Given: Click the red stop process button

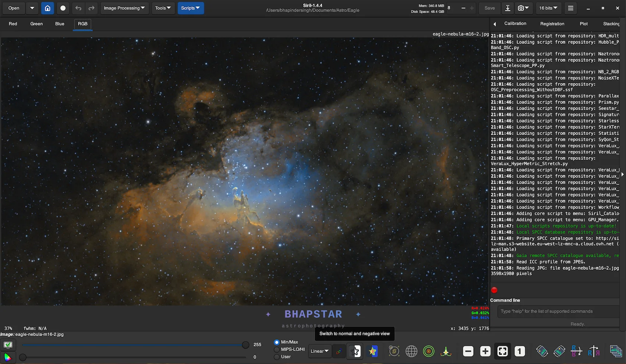Looking at the screenshot, I should pos(494,290).
